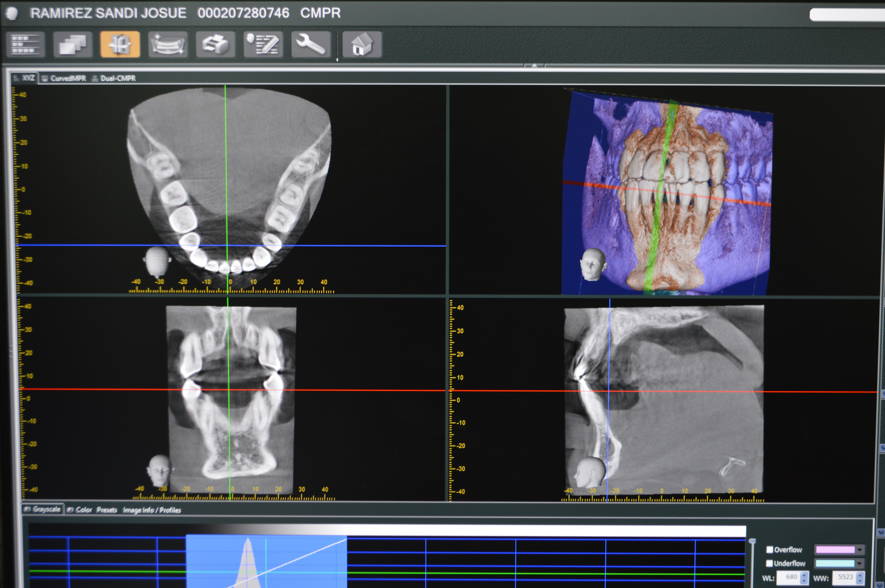
Task: Open the Presets tab
Action: (x=107, y=510)
